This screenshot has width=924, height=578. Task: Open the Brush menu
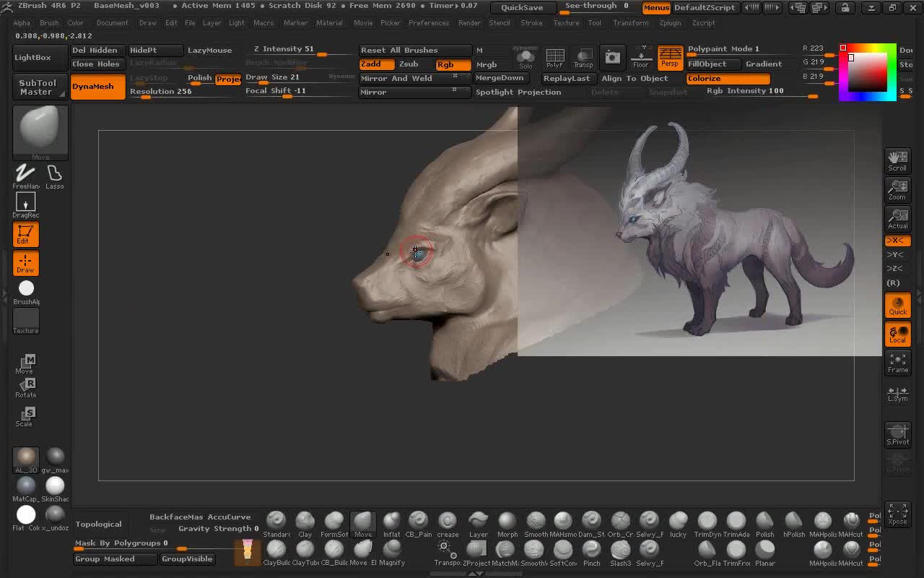pos(49,23)
